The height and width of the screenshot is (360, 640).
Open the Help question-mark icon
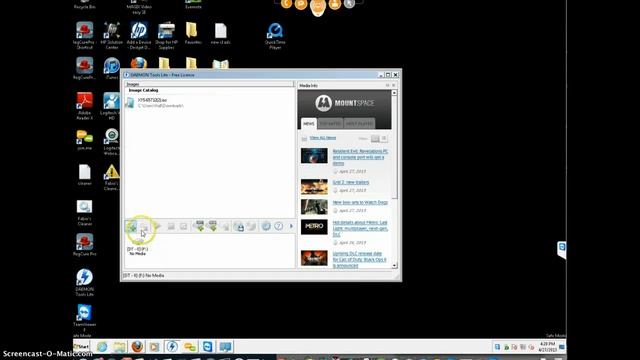(279, 226)
